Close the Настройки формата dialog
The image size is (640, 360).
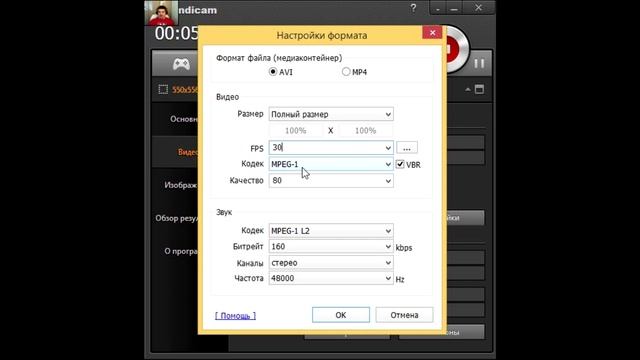(x=432, y=33)
